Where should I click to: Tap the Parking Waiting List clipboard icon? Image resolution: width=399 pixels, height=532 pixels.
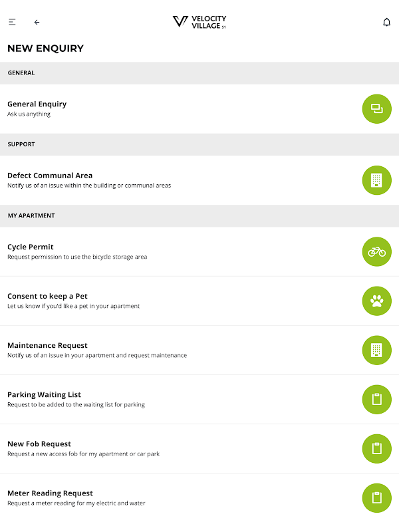click(376, 399)
